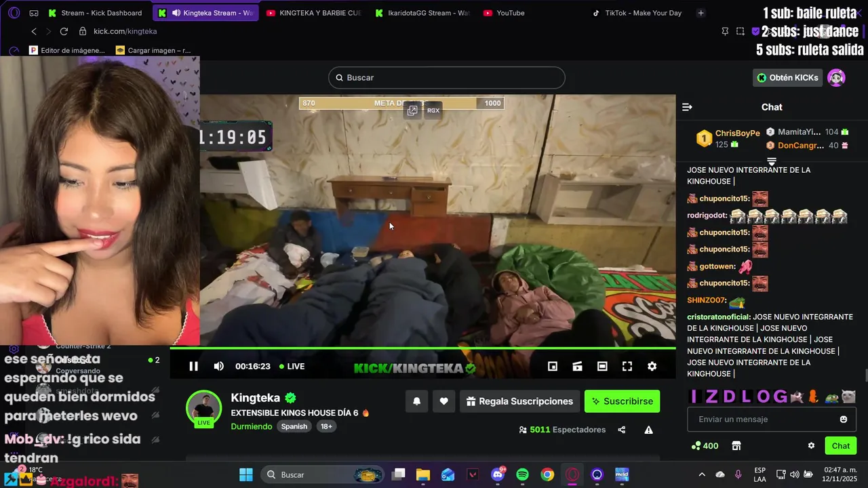Click SHINZO07 username in chat
Viewport: 868px width, 488px height.
(707, 300)
